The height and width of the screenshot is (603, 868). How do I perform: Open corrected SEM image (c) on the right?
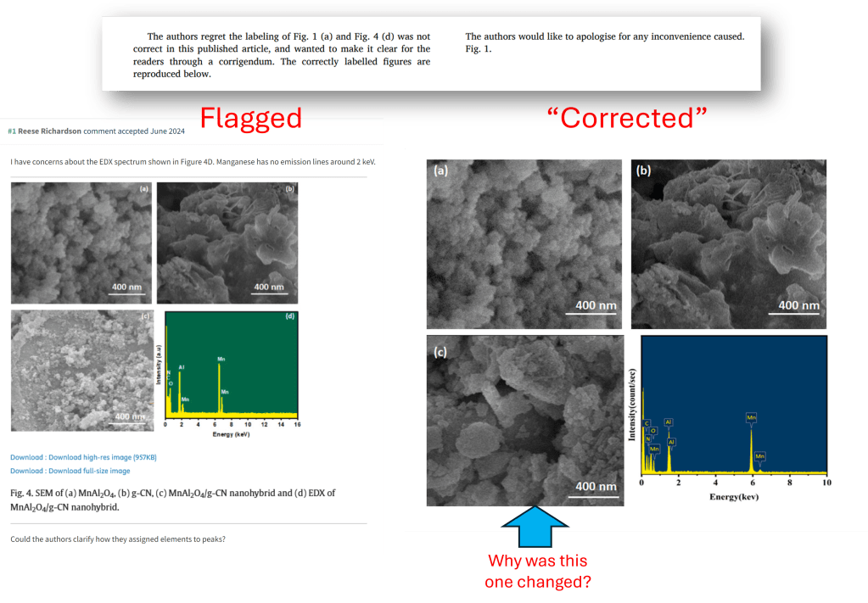pyautogui.click(x=524, y=421)
